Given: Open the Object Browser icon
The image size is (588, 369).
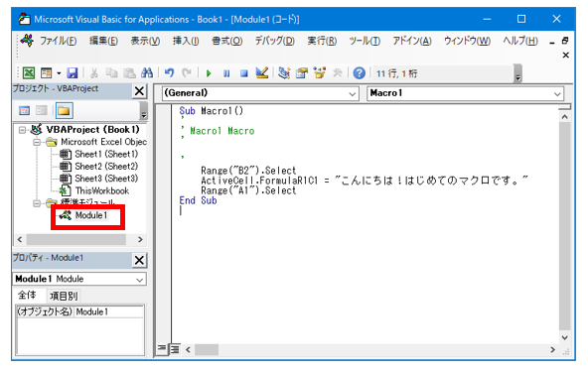Looking at the screenshot, I should 320,72.
